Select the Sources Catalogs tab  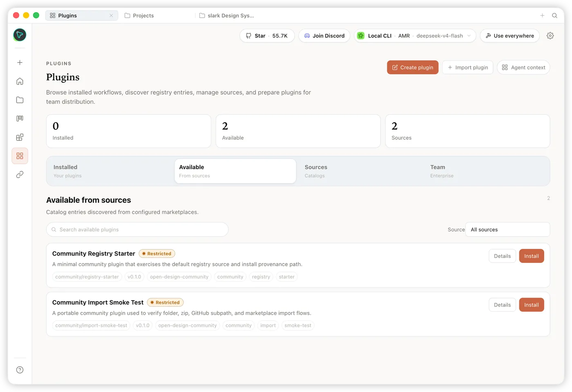[361, 171]
